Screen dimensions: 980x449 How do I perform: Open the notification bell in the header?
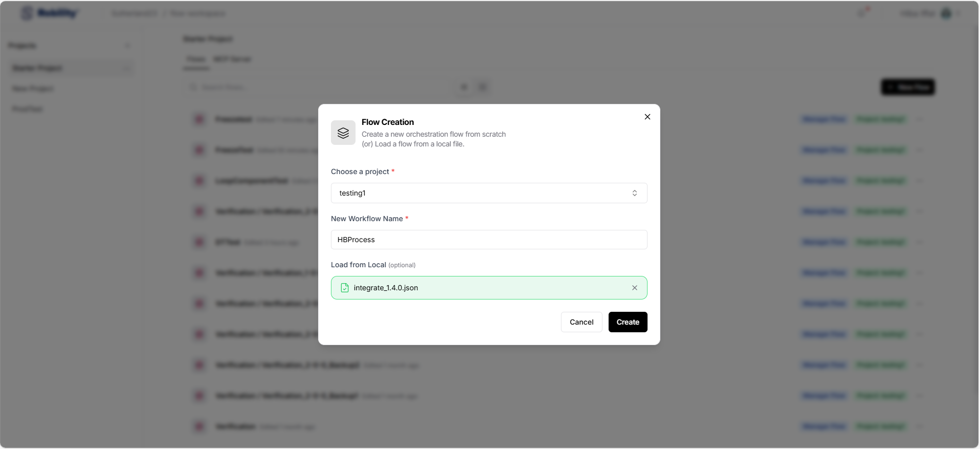pyautogui.click(x=862, y=13)
